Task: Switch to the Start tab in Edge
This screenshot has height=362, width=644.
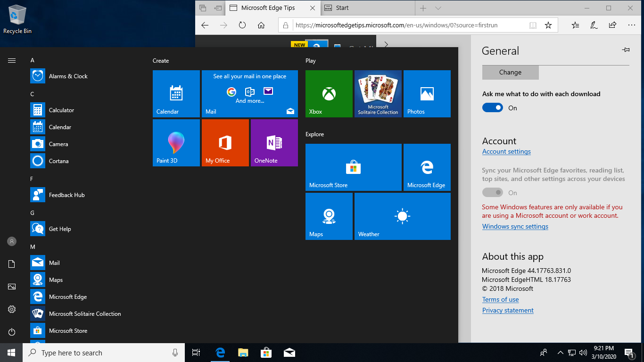Action: click(x=368, y=8)
